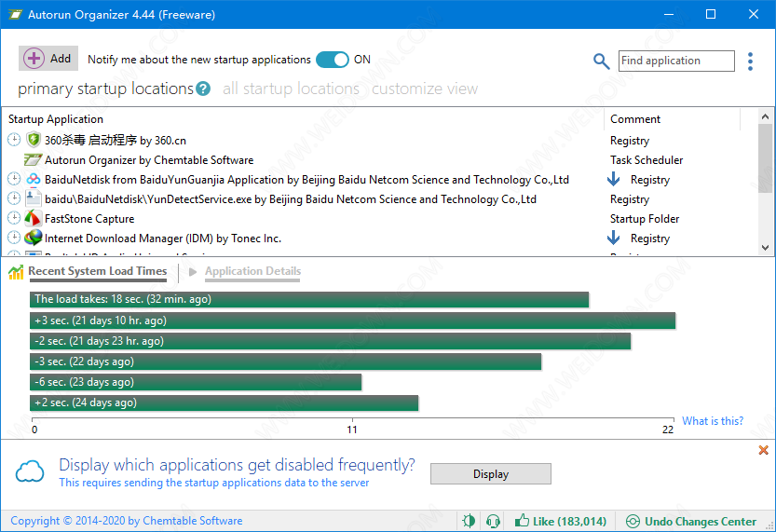The height and width of the screenshot is (532, 776).
Task: Click the +3 sec 21 days bar
Action: (x=353, y=321)
